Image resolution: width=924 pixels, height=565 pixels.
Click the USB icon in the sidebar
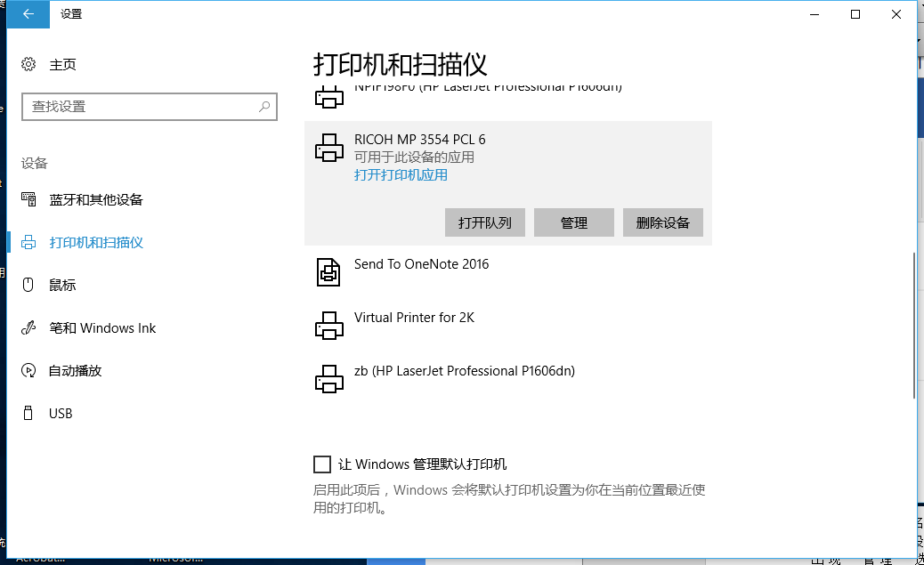pyautogui.click(x=28, y=414)
